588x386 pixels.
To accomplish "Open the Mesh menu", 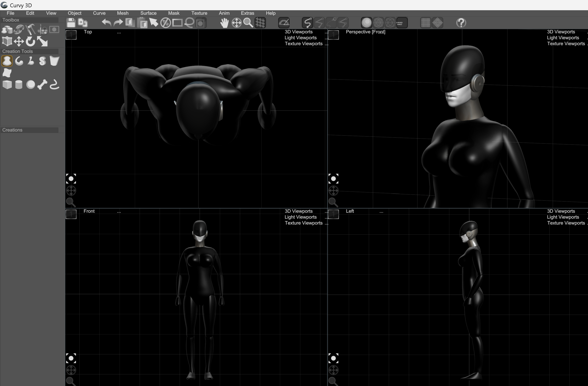I will 123,13.
